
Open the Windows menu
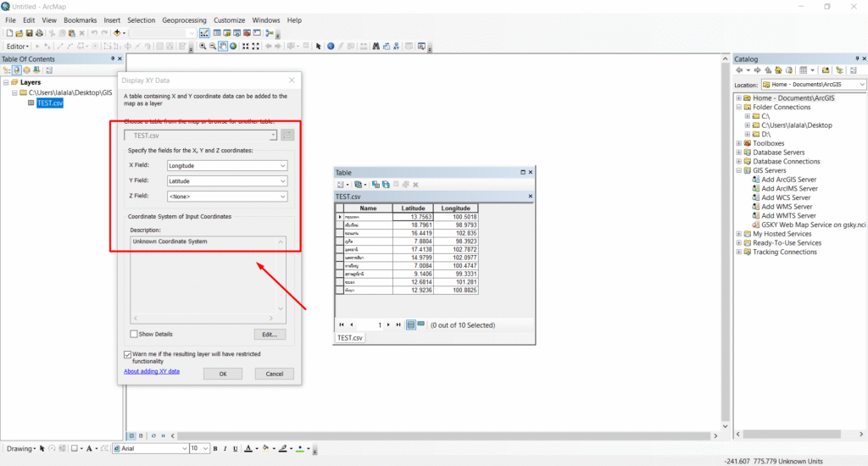(x=265, y=20)
